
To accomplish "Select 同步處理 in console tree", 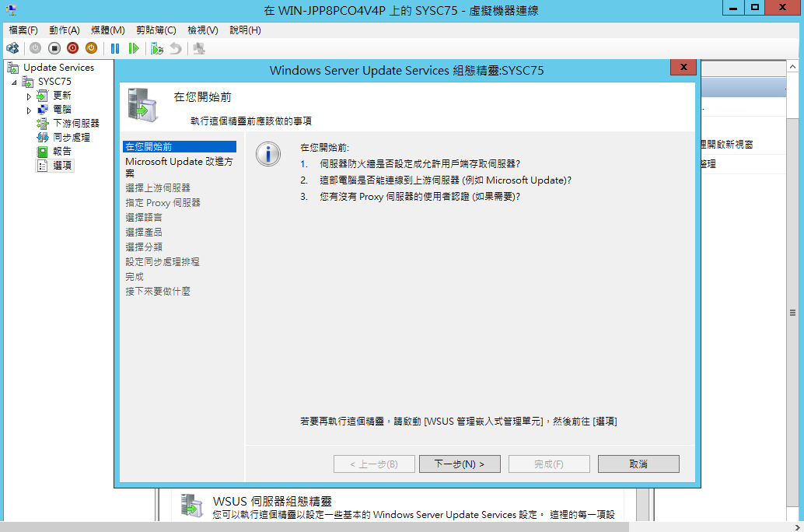I will click(72, 138).
